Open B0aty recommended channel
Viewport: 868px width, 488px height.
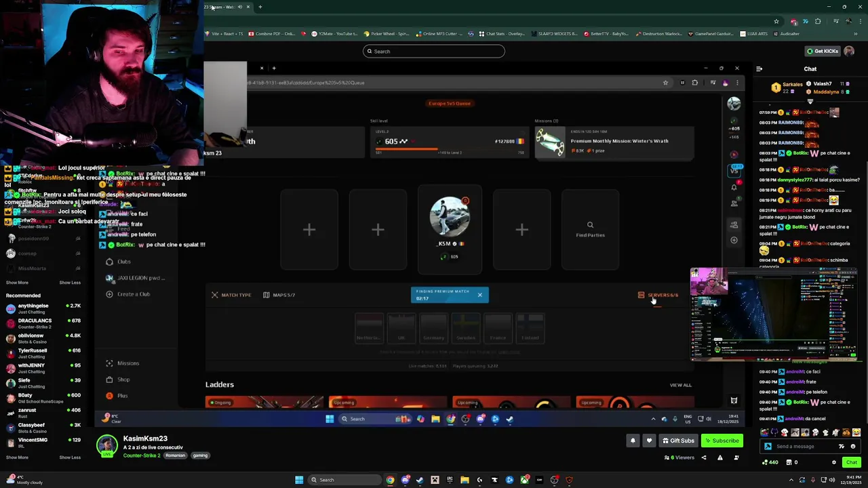(x=43, y=398)
